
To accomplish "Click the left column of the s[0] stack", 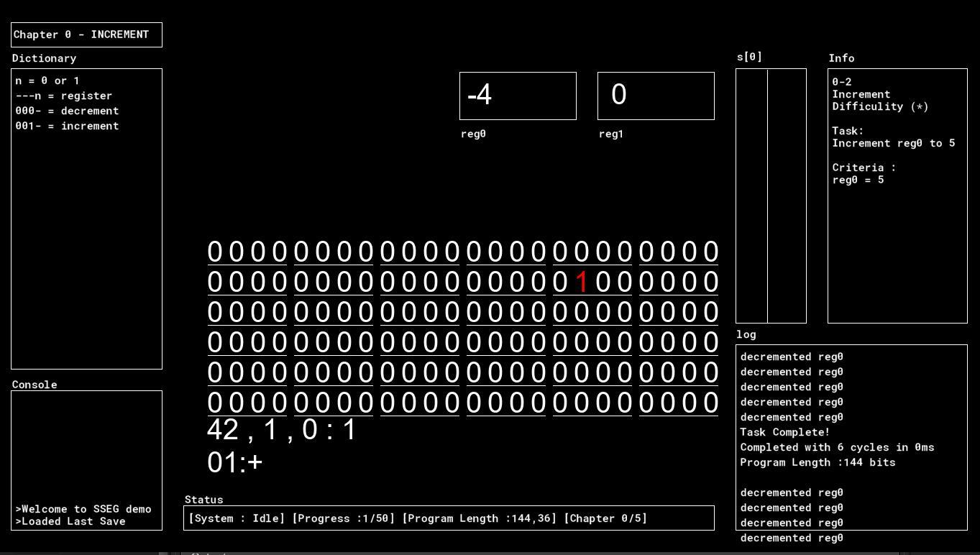I will point(751,196).
